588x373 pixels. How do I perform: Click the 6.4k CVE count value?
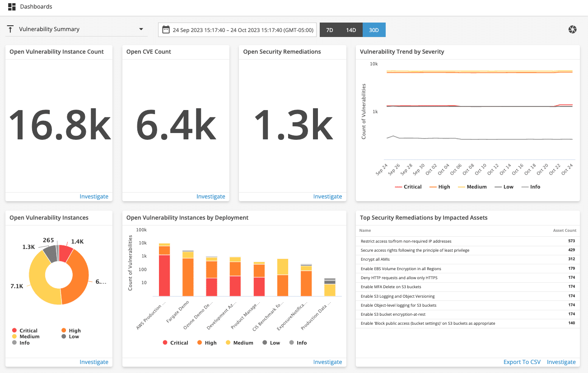pyautogui.click(x=176, y=125)
